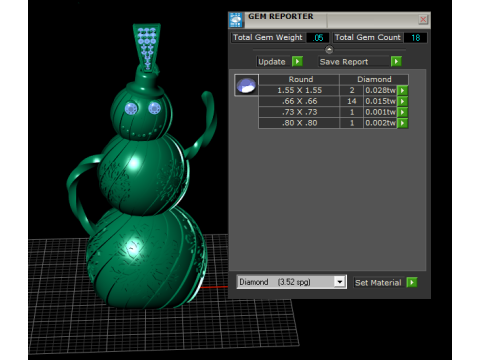The image size is (480, 360).
Task: Click the 0.015tw weight cell
Action: pyautogui.click(x=380, y=101)
